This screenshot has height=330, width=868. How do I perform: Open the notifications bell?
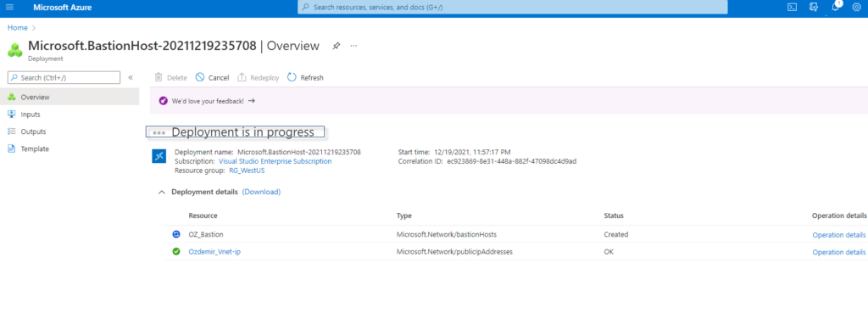[836, 7]
